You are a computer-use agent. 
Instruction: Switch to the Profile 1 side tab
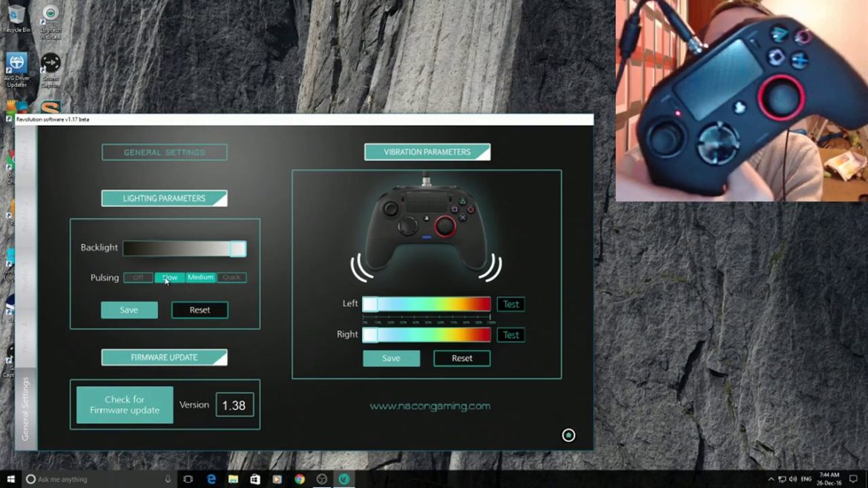tap(25, 157)
